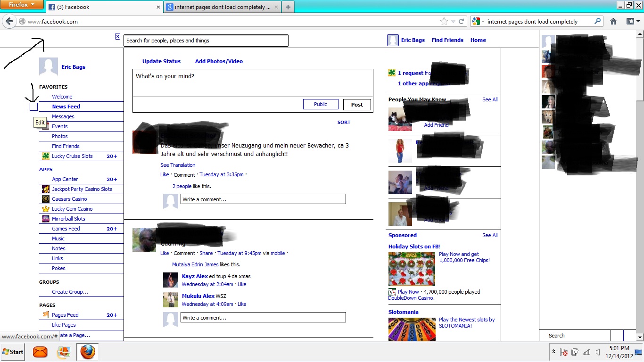Open Find Friends in top bar
The width and height of the screenshot is (644, 362).
coord(447,40)
